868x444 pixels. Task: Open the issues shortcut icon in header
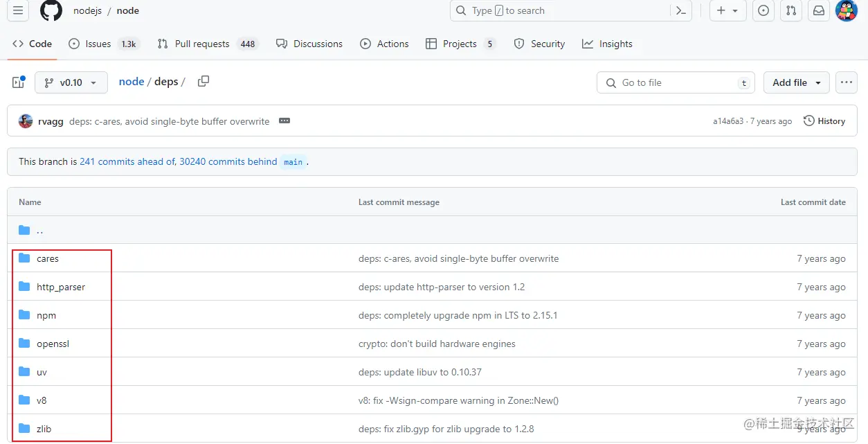763,10
